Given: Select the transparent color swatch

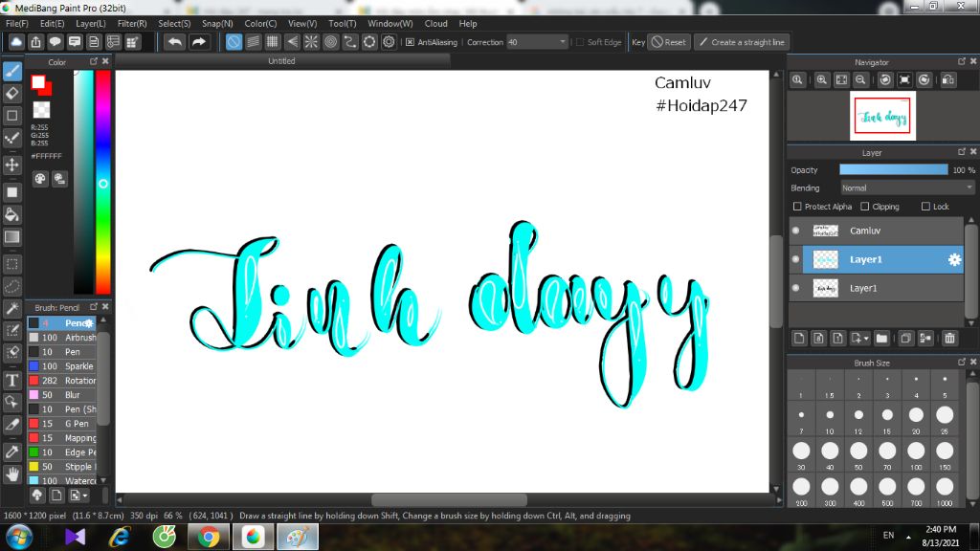Looking at the screenshot, I should pos(41,110).
